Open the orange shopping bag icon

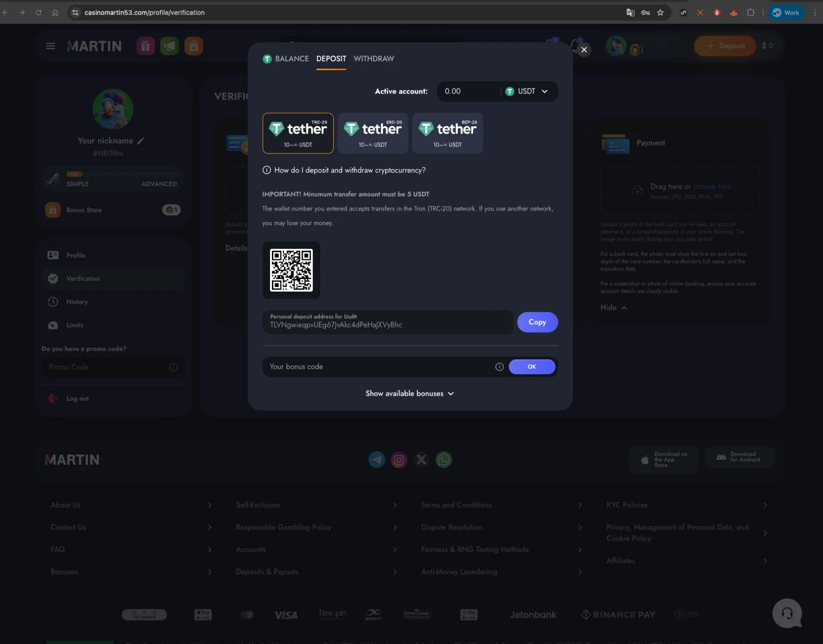tap(194, 46)
